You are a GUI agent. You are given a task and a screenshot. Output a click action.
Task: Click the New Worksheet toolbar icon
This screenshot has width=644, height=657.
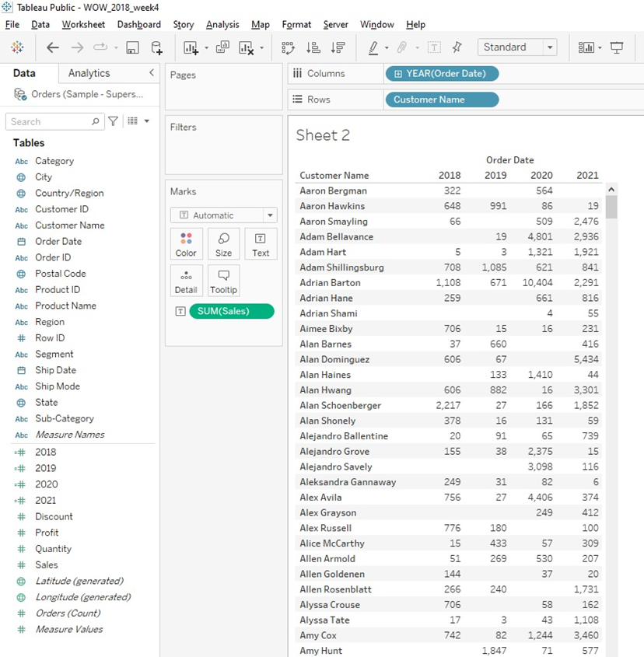tap(191, 47)
